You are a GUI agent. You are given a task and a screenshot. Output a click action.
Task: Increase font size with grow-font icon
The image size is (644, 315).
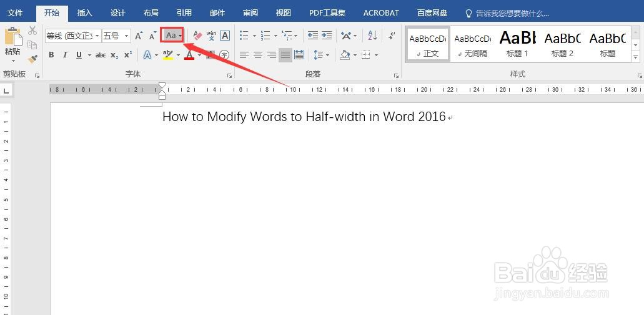coord(139,36)
